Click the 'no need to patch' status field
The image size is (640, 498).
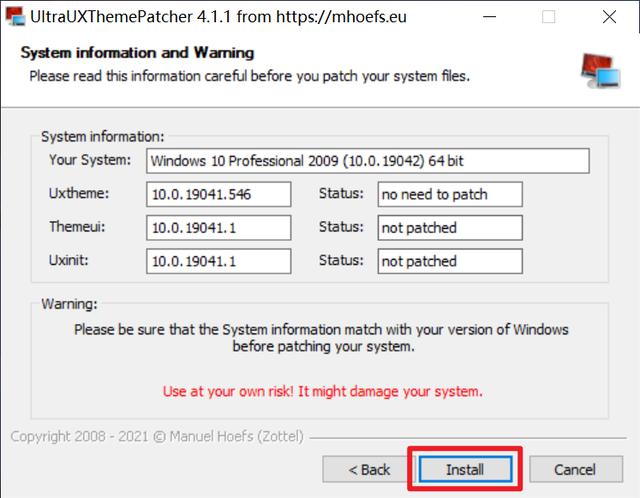(x=450, y=194)
